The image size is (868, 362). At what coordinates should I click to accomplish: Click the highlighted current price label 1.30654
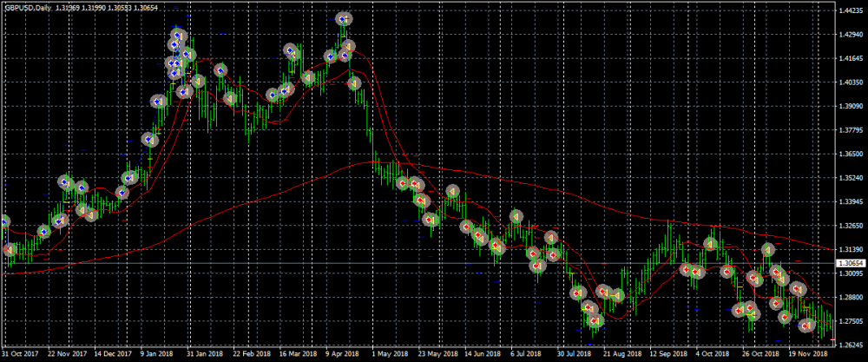point(849,263)
